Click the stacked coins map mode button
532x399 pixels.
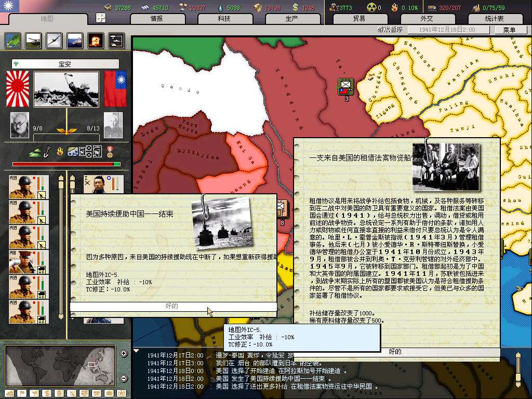coord(59,394)
